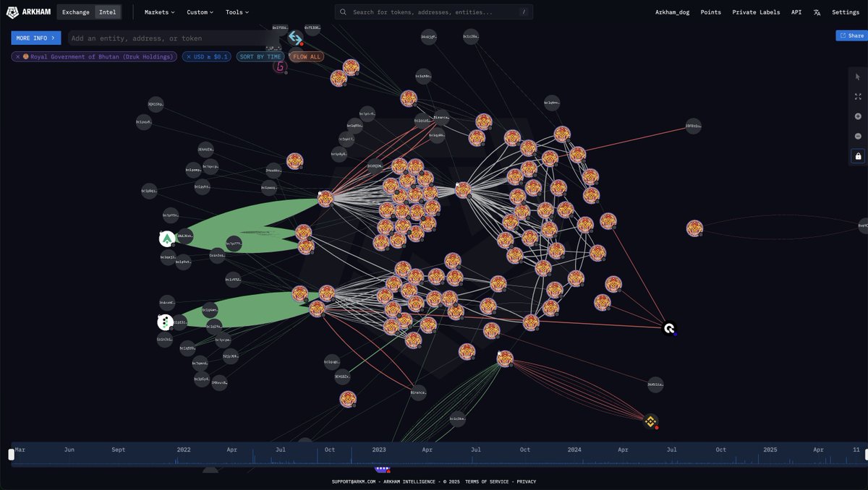Select isolated Bhutan crest node at right
868x490 pixels.
(x=694, y=228)
